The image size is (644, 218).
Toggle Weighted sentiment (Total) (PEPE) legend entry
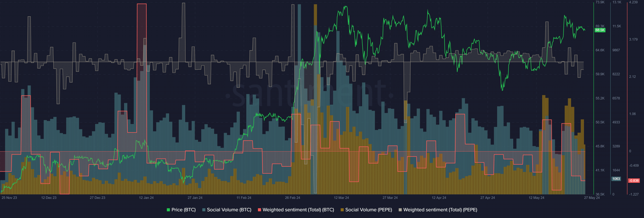[438, 210]
